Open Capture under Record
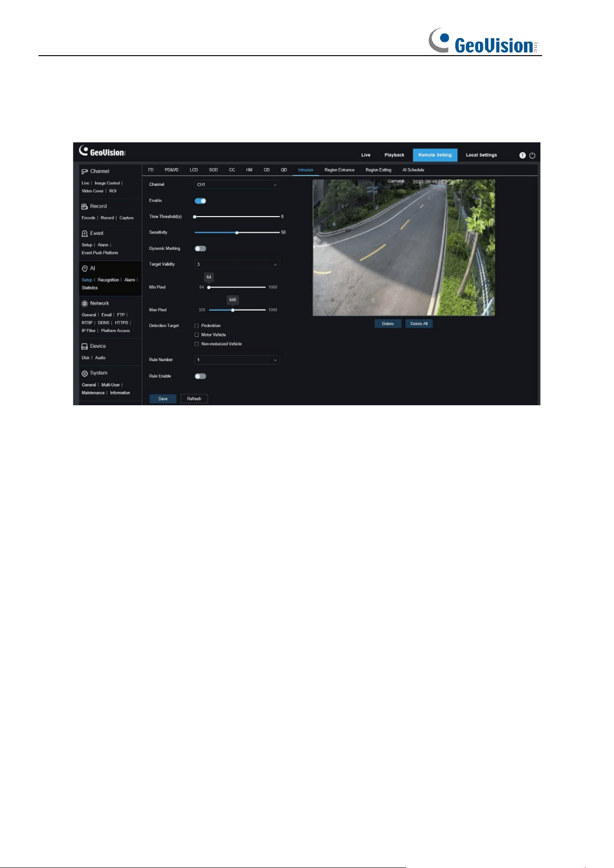The width and height of the screenshot is (614, 868). click(127, 218)
